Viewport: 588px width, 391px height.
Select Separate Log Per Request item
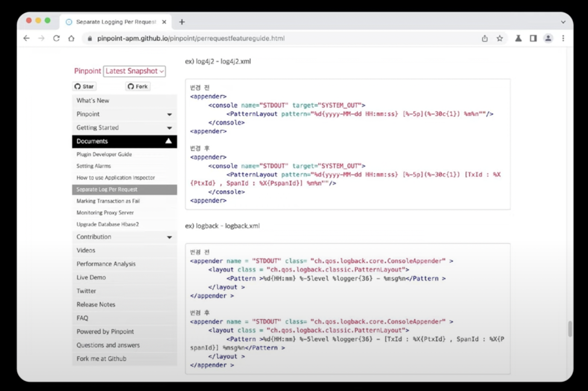point(124,190)
